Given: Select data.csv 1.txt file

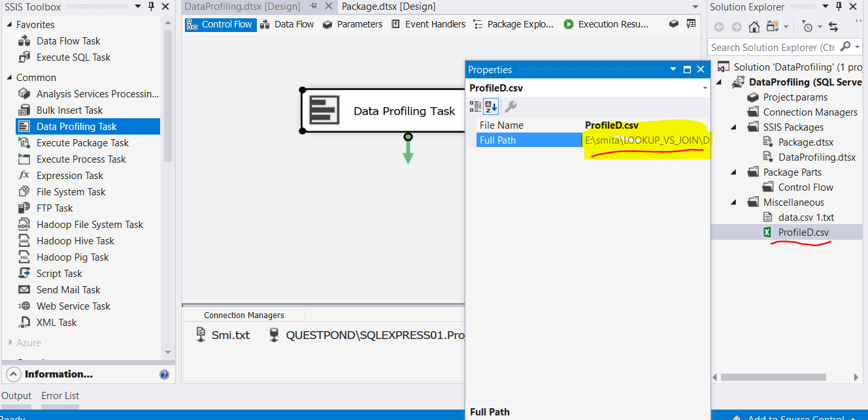Looking at the screenshot, I should 806,218.
